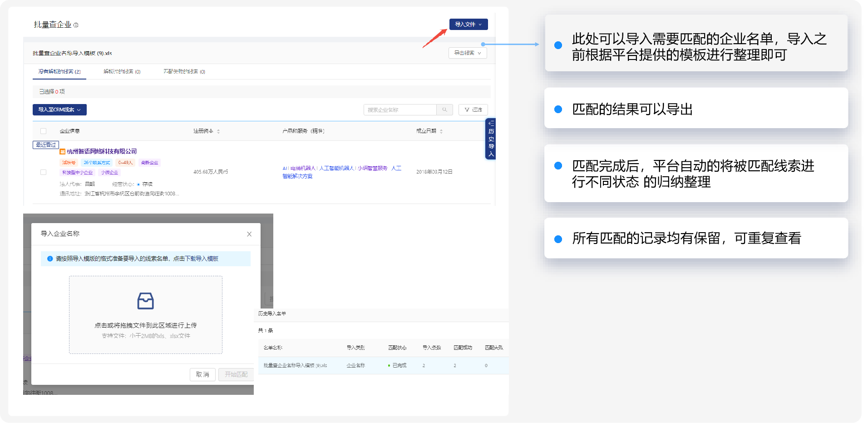Click the orange badge icon before company name
868x423 pixels.
coord(63,152)
